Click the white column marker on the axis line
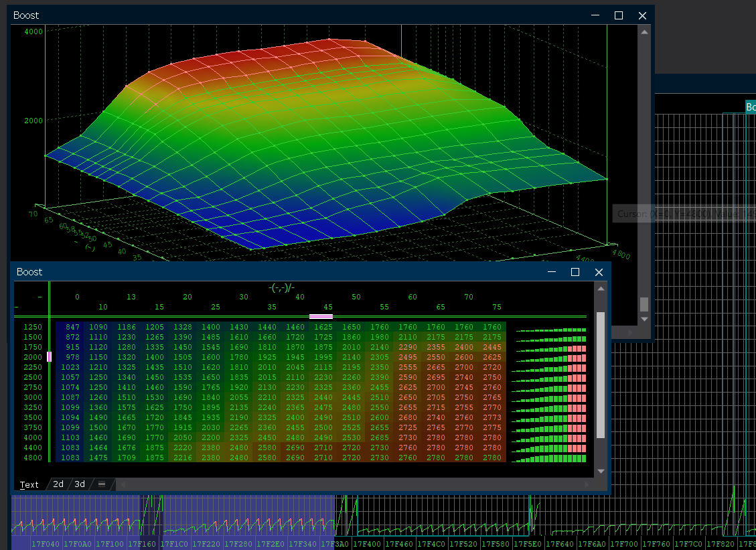This screenshot has height=550, width=756. pos(321,316)
